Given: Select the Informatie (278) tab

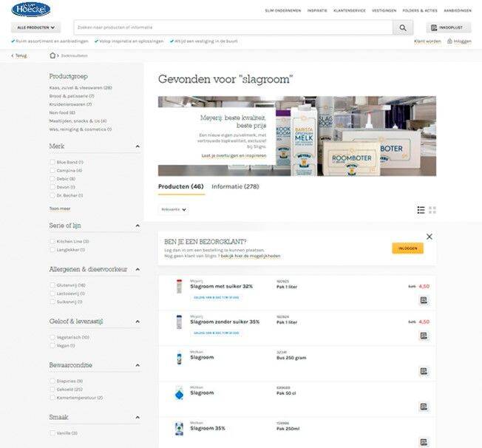Looking at the screenshot, I should pyautogui.click(x=235, y=186).
